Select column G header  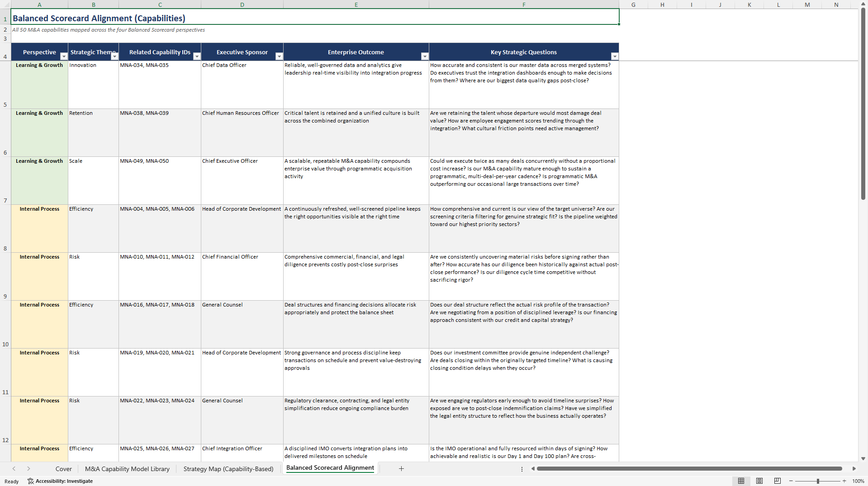coord(633,5)
